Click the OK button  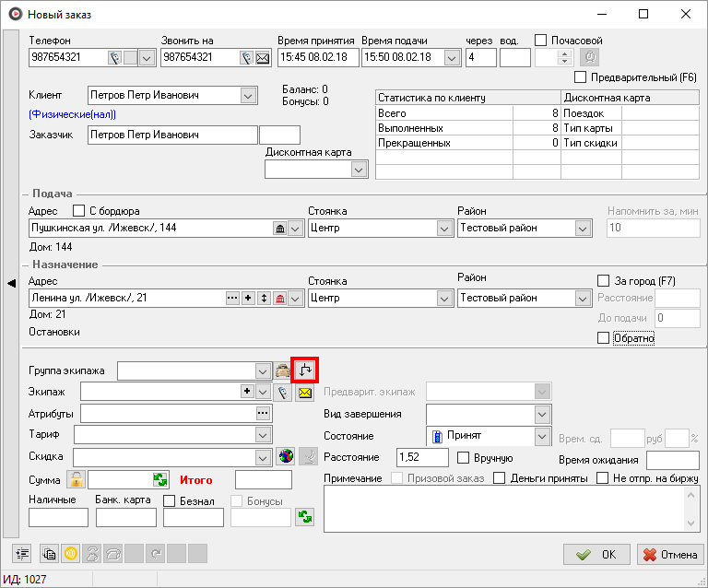[596, 554]
